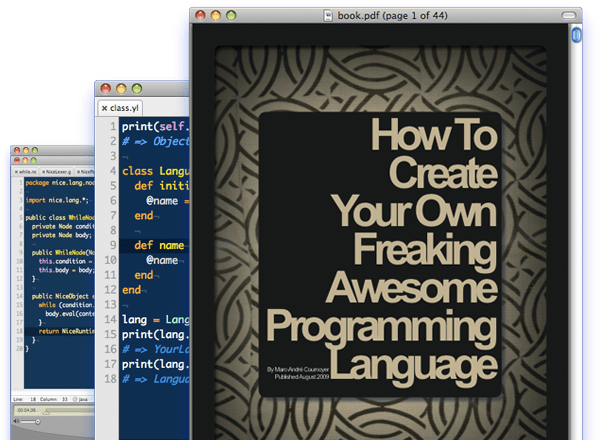Click 'print(self.' code on line 1
This screenshot has height=440, width=600.
click(x=156, y=127)
